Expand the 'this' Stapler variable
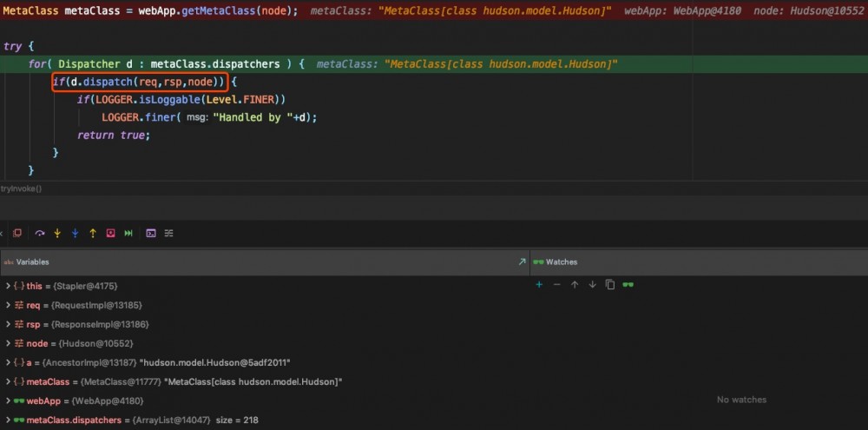The width and height of the screenshot is (868, 430). [7, 286]
